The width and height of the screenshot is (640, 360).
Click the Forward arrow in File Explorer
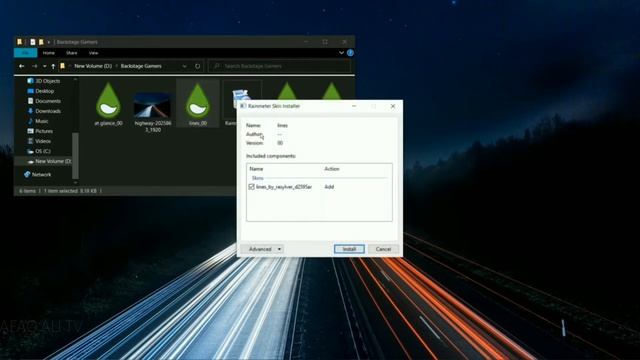pyautogui.click(x=35, y=66)
